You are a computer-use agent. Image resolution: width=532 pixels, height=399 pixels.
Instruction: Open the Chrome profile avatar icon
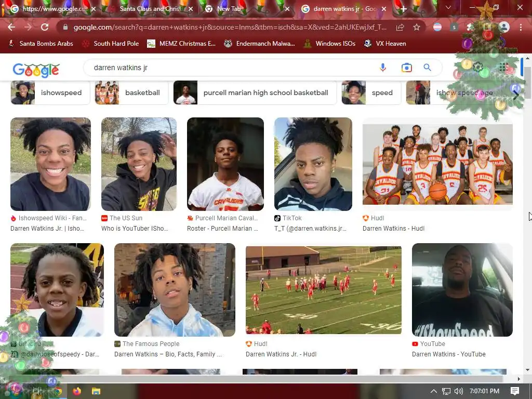click(x=504, y=27)
